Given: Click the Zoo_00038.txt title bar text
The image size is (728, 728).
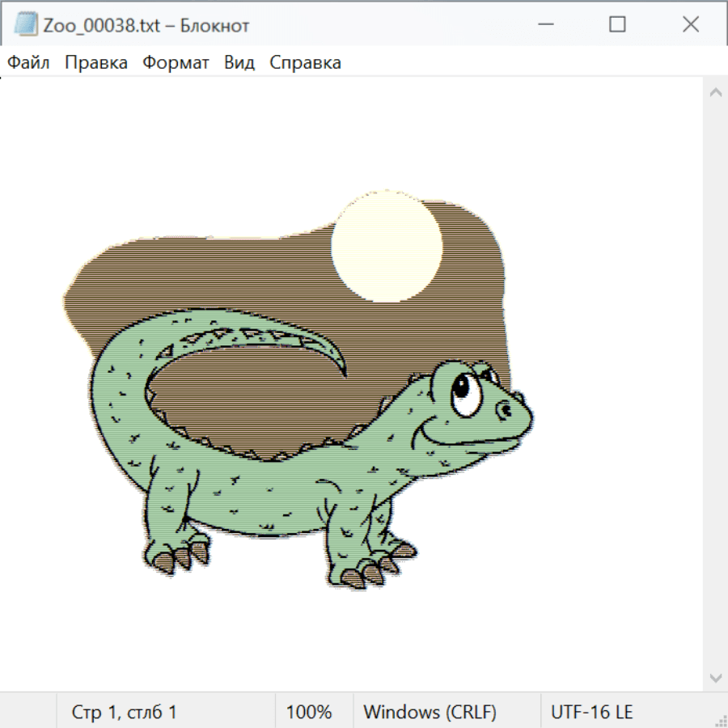Looking at the screenshot, I should pyautogui.click(x=146, y=25).
